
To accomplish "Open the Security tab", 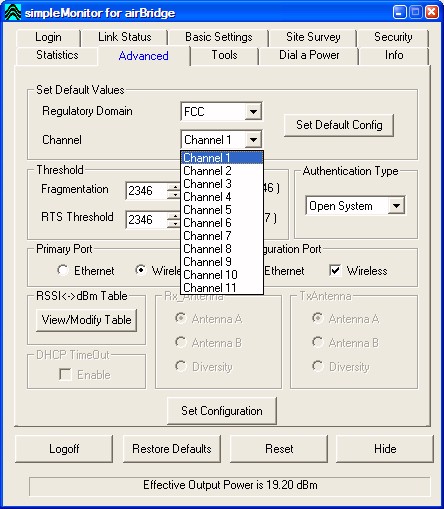I will [393, 37].
